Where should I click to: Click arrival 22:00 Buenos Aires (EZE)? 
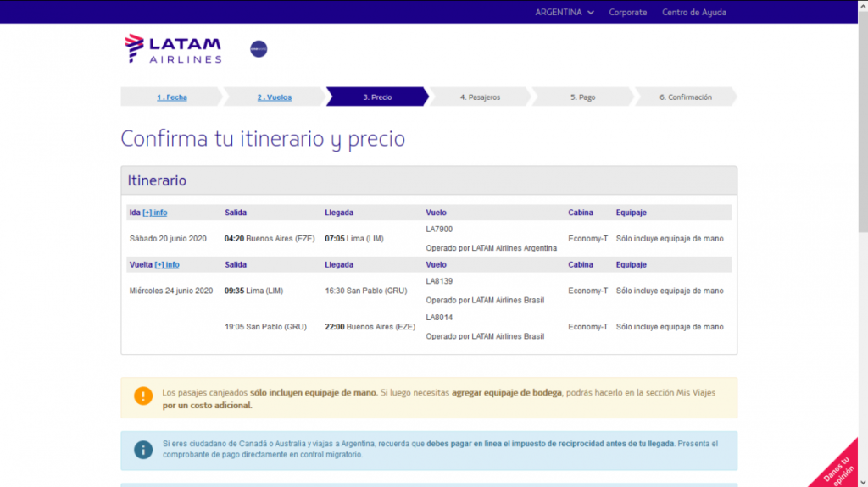370,327
